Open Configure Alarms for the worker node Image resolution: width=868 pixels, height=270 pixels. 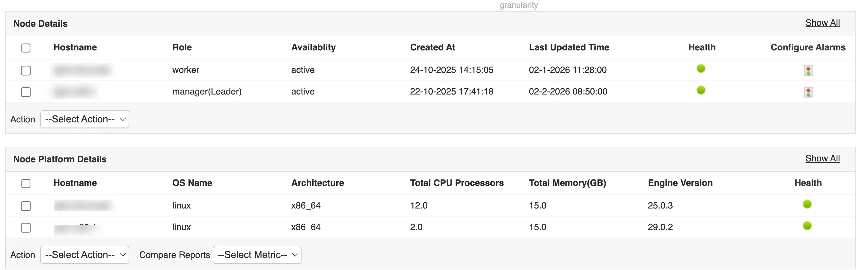tap(808, 70)
